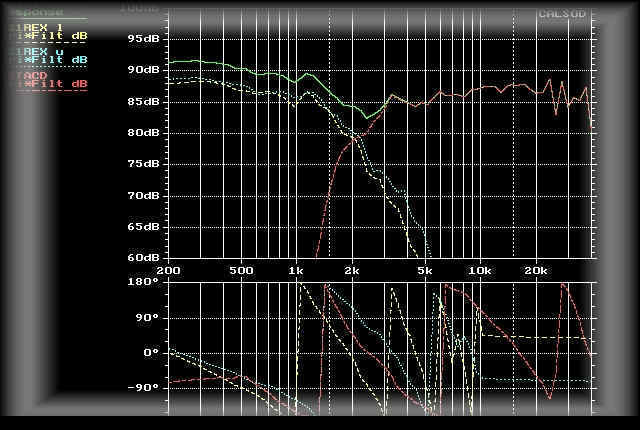Screen dimensions: 640x430
Task: Click the 200 frequency axis label
Action: [x=169, y=271]
